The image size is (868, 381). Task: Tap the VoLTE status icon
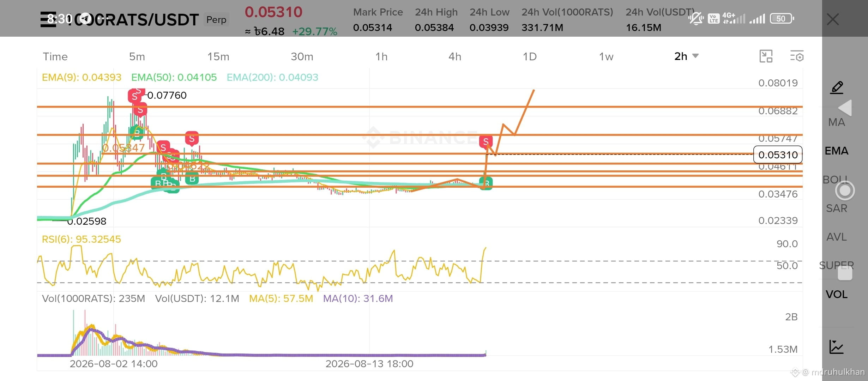[x=713, y=18]
